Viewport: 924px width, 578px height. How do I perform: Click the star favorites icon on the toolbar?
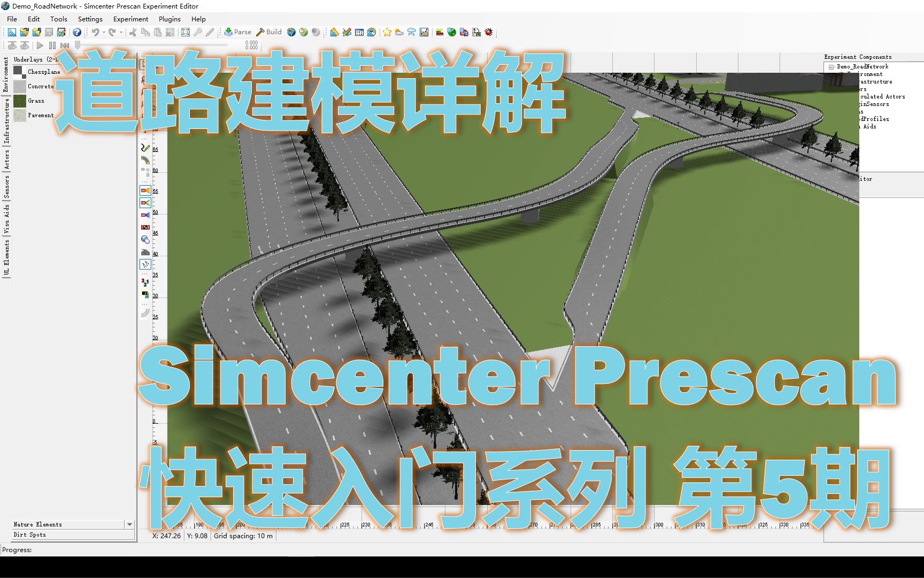click(386, 32)
